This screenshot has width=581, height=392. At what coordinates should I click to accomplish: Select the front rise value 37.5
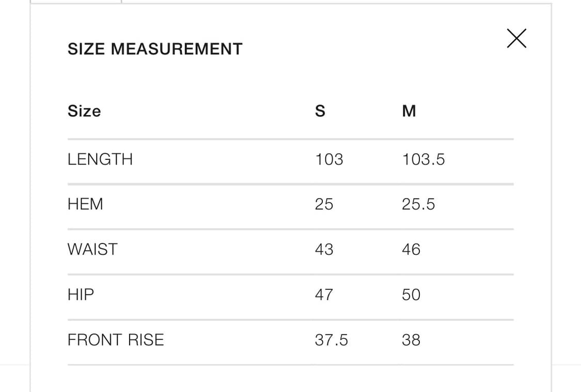(332, 340)
